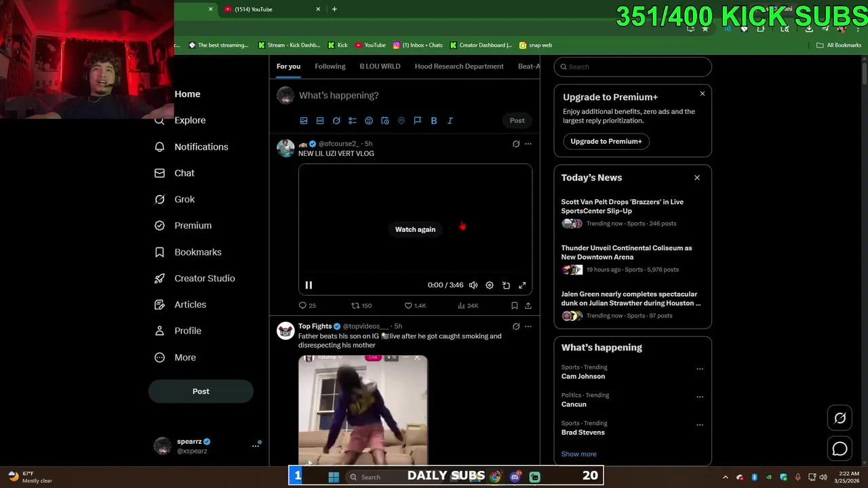Viewport: 868px width, 488px height.
Task: Reply to the ofcourse2_ post
Action: 307,306
